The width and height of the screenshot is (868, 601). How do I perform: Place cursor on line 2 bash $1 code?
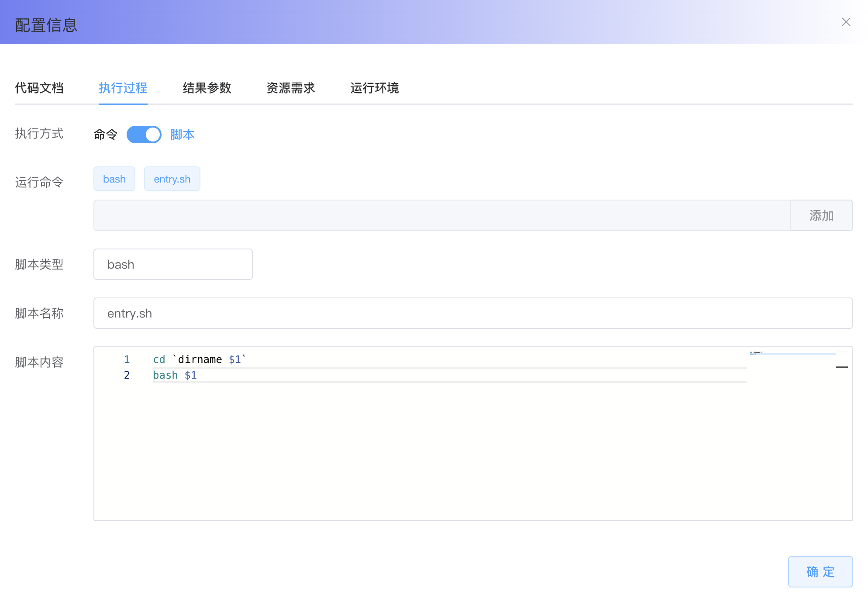tap(175, 375)
